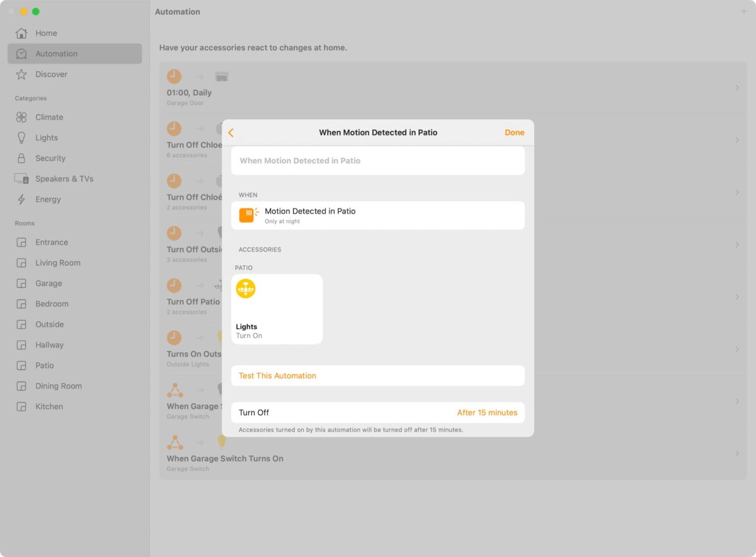The image size is (756, 557).
Task: Click the Bedroom room icon
Action: 21,304
